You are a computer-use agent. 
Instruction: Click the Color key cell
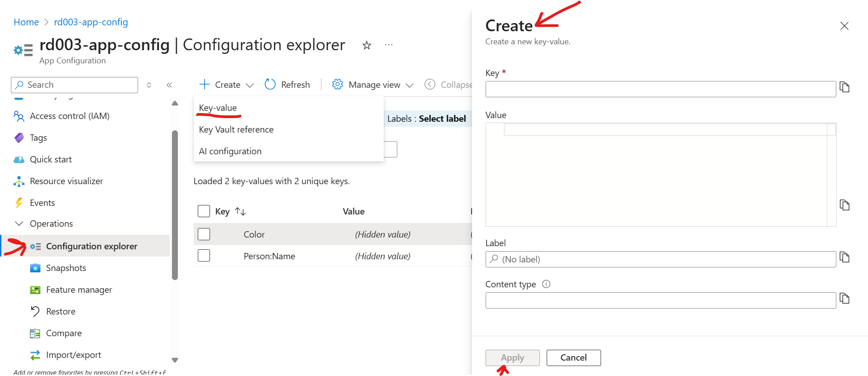254,234
